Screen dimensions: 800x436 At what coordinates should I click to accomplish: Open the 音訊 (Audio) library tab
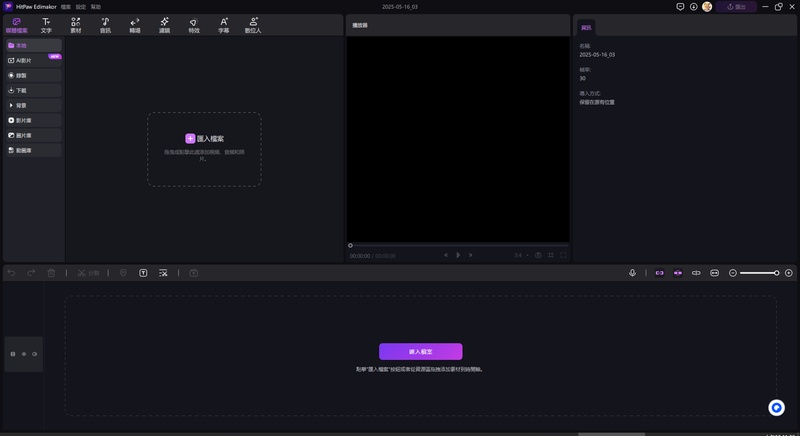coord(105,25)
